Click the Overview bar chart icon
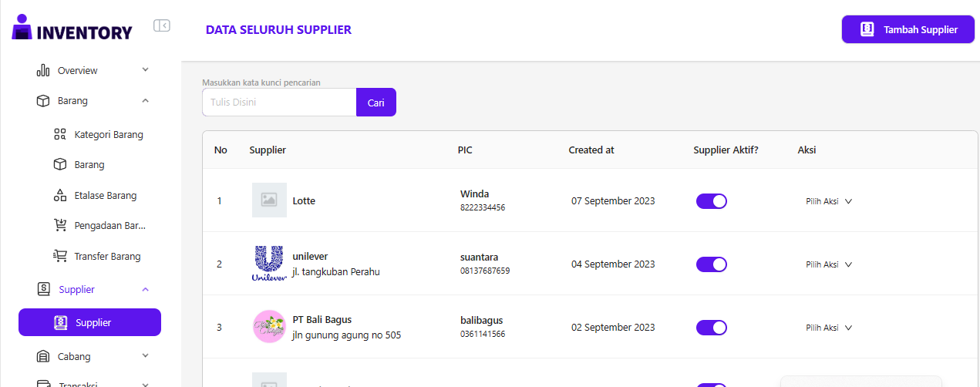 click(x=43, y=71)
